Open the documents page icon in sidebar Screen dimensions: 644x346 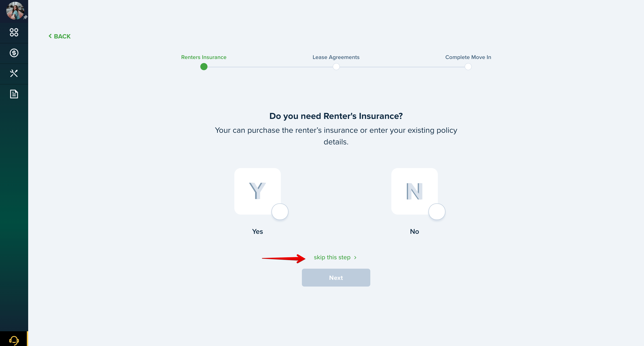[14, 94]
